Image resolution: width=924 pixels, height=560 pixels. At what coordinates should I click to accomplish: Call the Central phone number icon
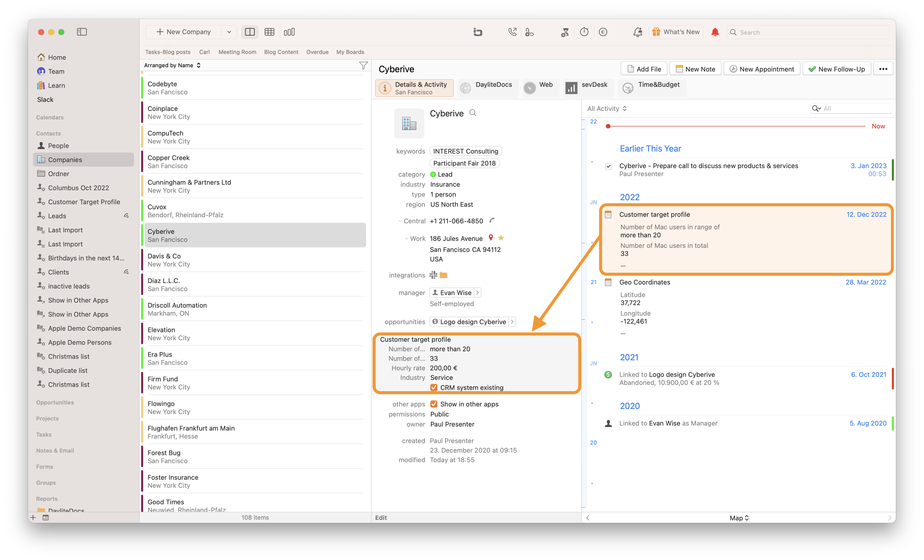[x=492, y=220]
